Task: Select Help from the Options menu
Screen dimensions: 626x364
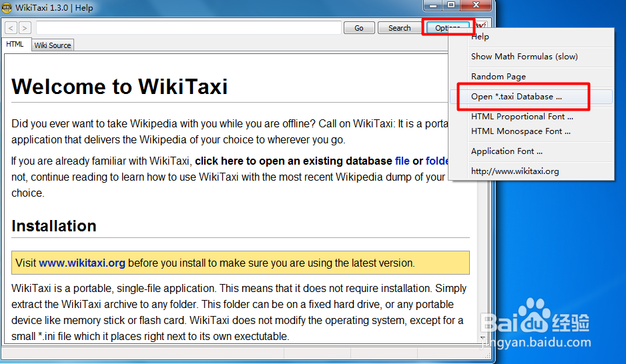Action: (531, 37)
